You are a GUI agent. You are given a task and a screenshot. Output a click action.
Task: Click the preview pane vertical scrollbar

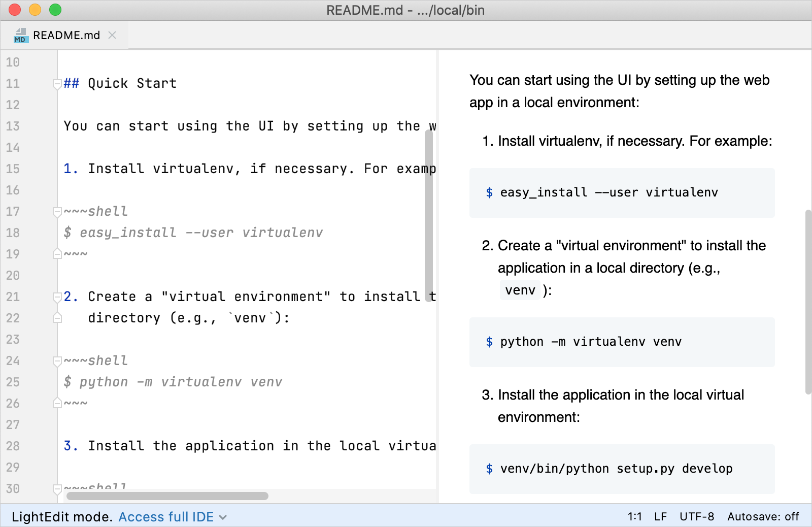coord(808,302)
